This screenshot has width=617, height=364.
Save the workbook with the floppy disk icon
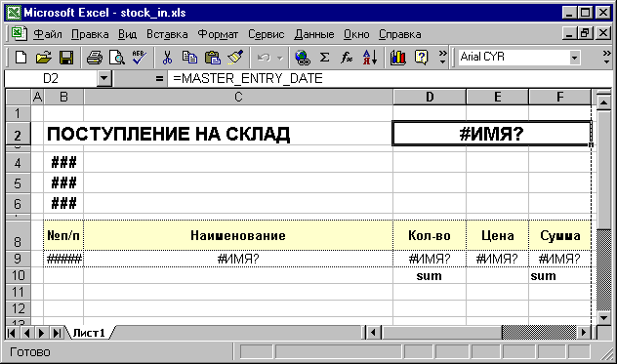click(66, 58)
